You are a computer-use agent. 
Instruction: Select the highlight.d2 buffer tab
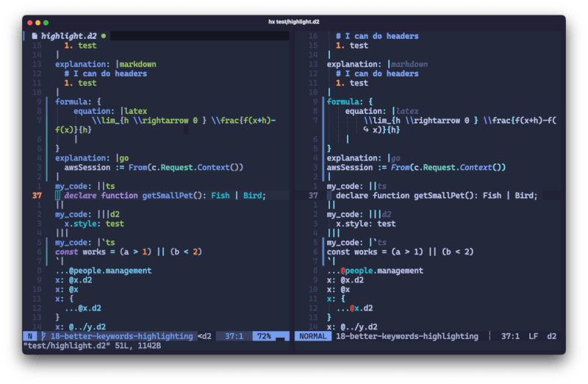coord(70,35)
